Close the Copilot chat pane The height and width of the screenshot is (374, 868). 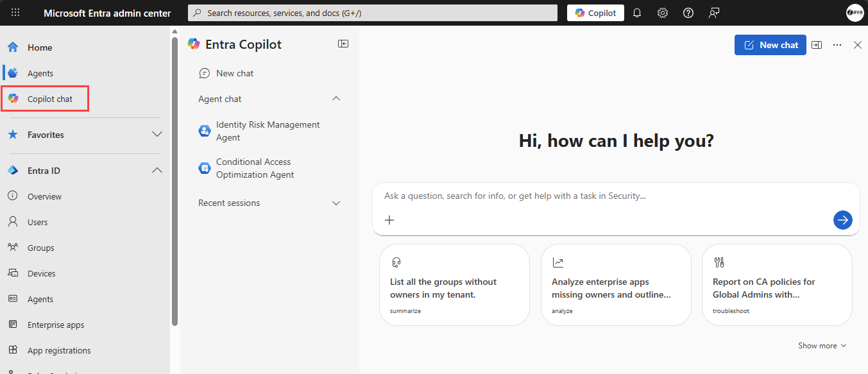pos(858,45)
